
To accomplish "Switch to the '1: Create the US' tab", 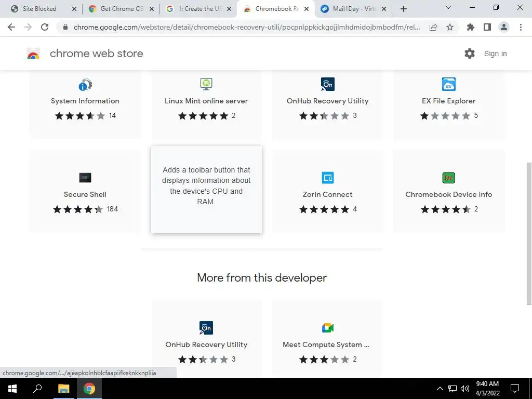I will pyautogui.click(x=199, y=9).
